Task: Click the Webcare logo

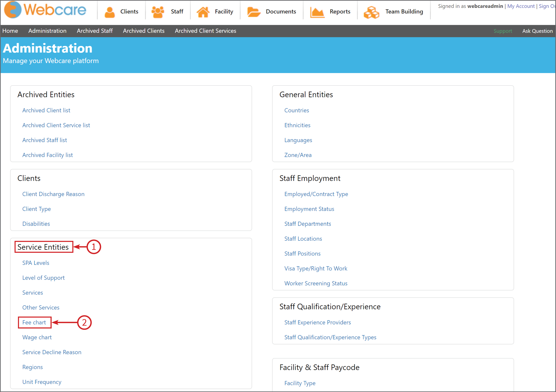Action: click(45, 10)
